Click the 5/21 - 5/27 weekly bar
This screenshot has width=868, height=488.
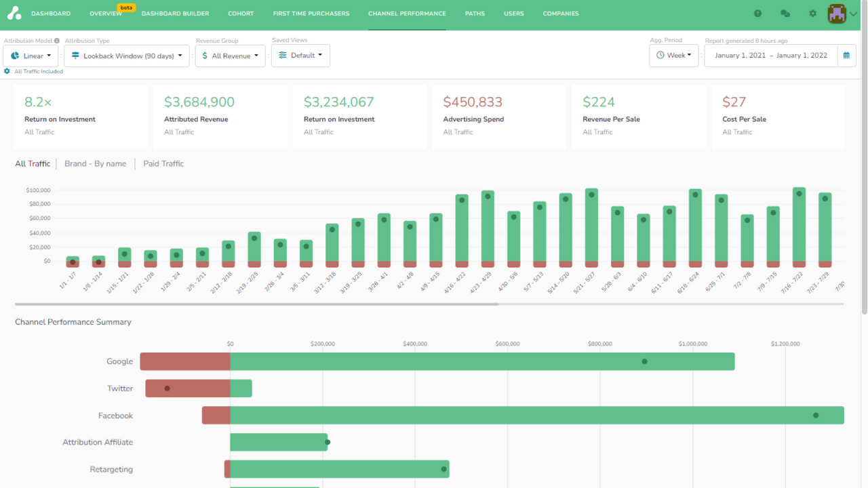591,228
